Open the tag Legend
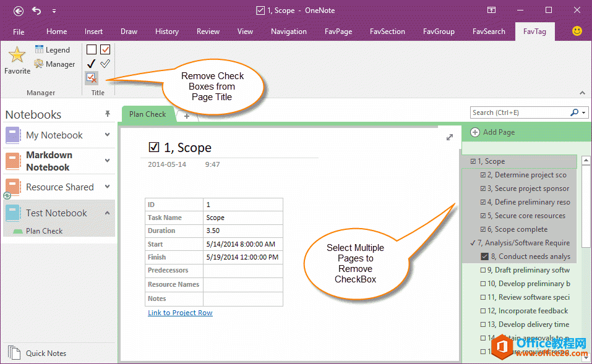The width and height of the screenshot is (592, 364). click(x=56, y=49)
